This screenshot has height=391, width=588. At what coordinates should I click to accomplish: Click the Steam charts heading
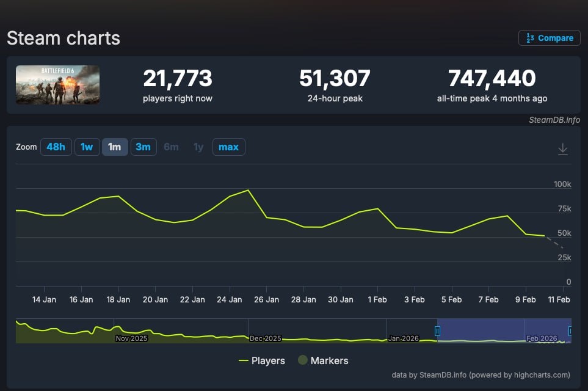coord(64,38)
